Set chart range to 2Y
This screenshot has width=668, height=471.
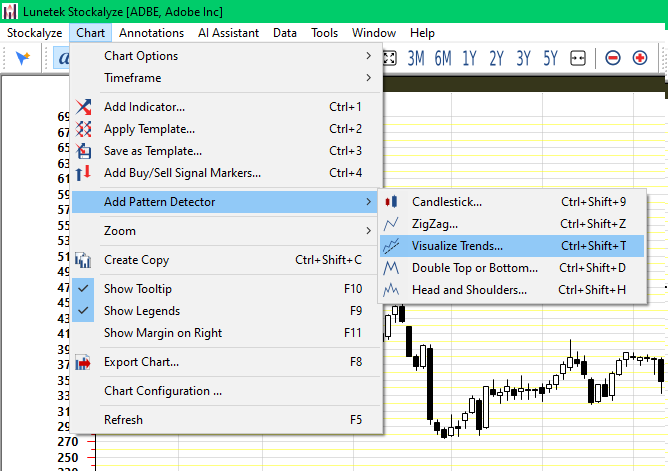coord(496,58)
